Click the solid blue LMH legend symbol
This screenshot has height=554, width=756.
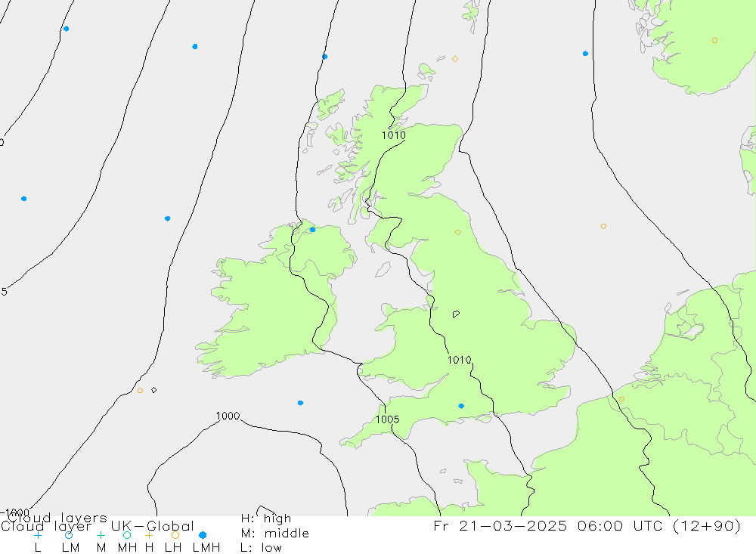[x=203, y=535]
